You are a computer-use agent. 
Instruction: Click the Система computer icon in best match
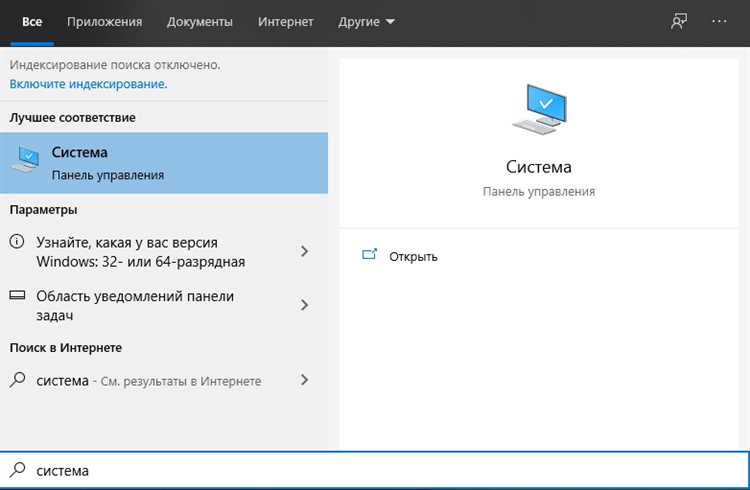25,159
